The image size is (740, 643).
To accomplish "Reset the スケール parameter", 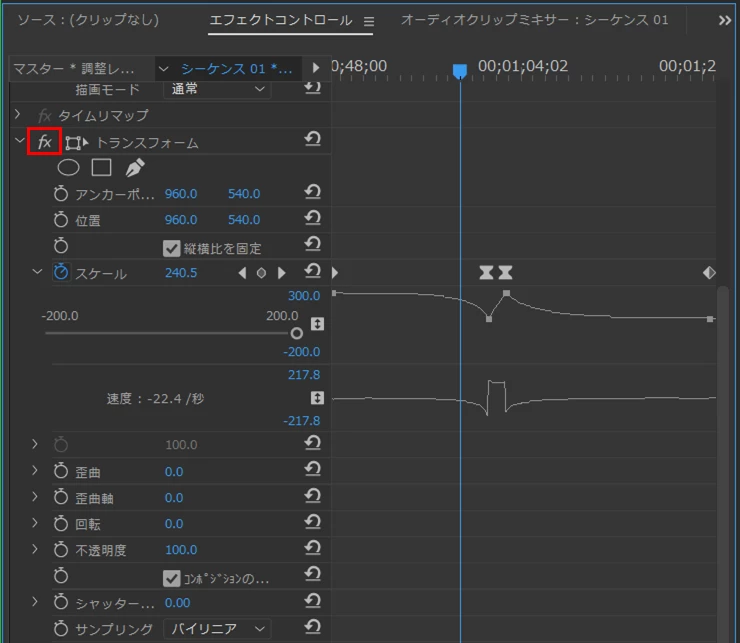I will tap(312, 271).
